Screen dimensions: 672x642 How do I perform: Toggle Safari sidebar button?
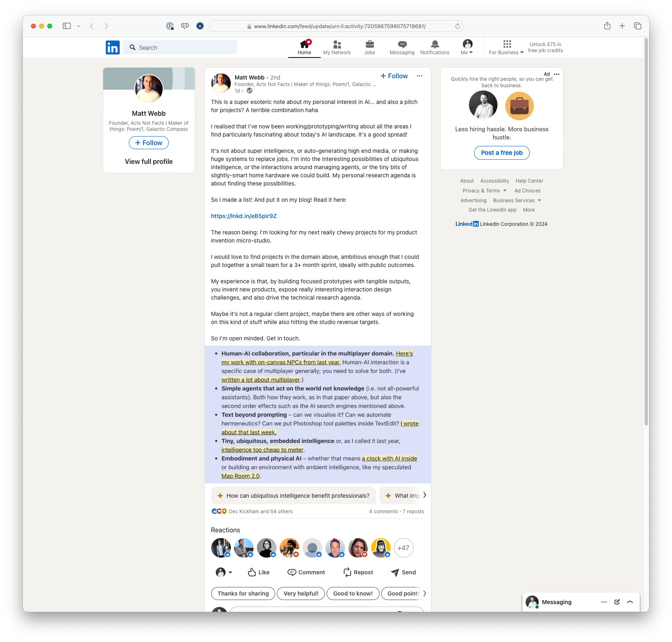67,26
